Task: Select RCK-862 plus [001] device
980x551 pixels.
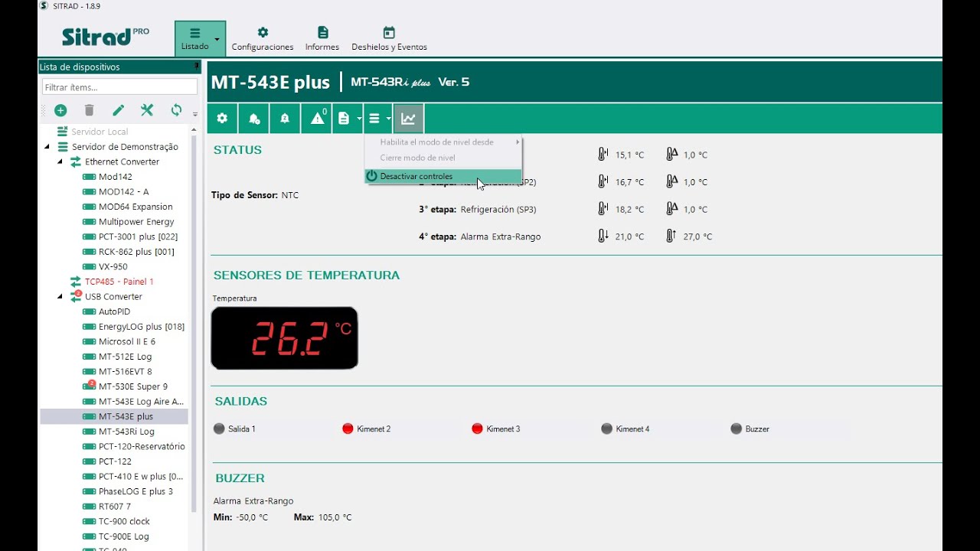Action: (136, 252)
